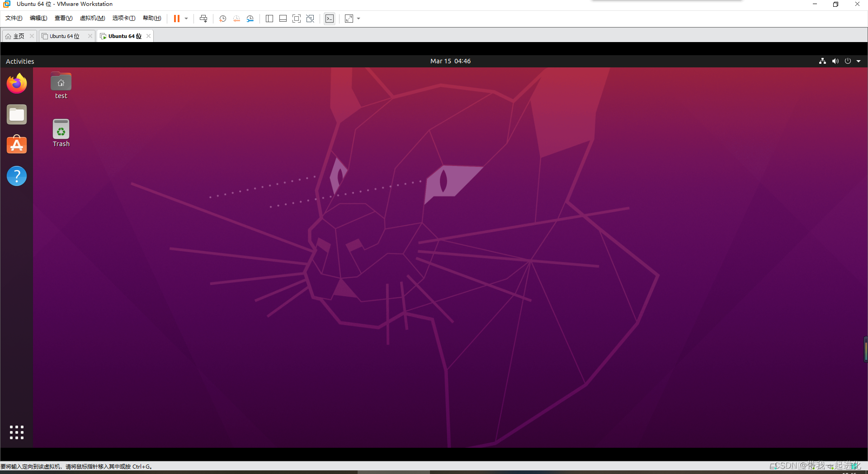Click the VMware Workstation title bar logo
This screenshot has height=474, width=868.
[x=7, y=4]
